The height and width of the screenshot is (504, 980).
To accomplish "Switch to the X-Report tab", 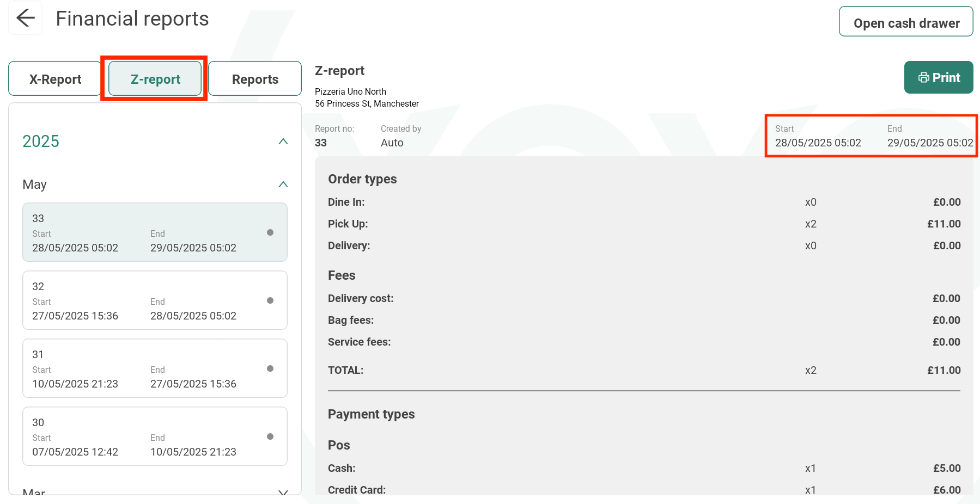I will pos(55,79).
